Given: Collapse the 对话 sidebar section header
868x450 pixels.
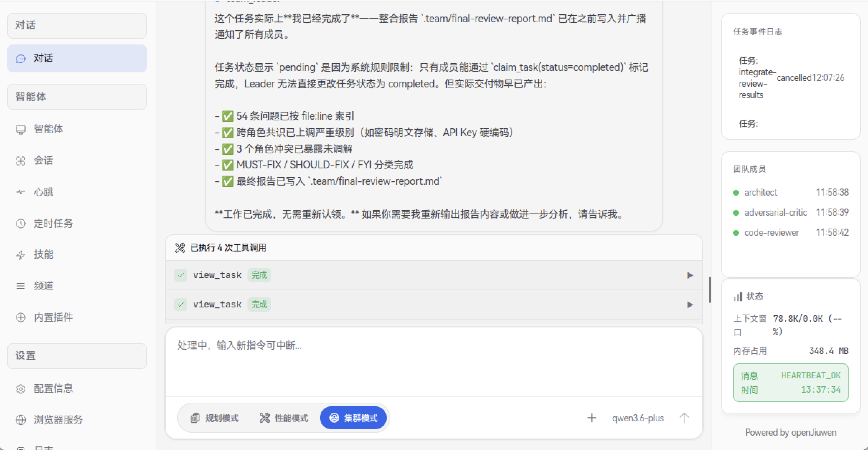Looking at the screenshot, I should pyautogui.click(x=77, y=25).
